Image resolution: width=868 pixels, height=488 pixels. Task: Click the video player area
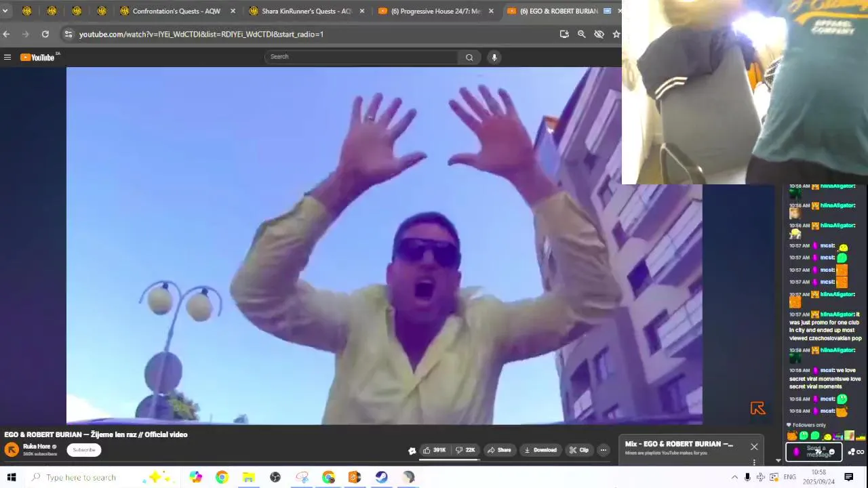384,245
